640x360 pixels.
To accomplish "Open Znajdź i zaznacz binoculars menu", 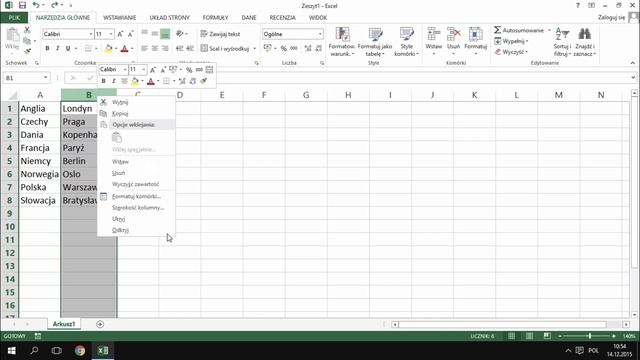I will [584, 42].
